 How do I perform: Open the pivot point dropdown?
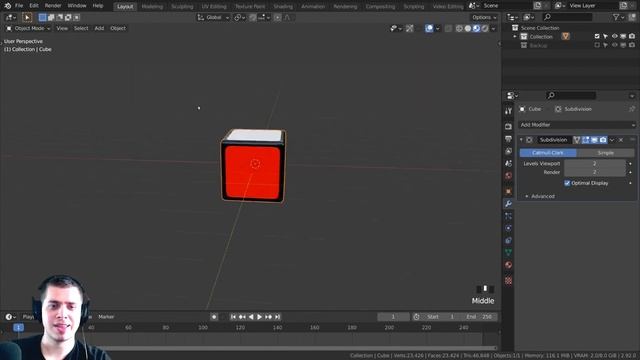239,18
